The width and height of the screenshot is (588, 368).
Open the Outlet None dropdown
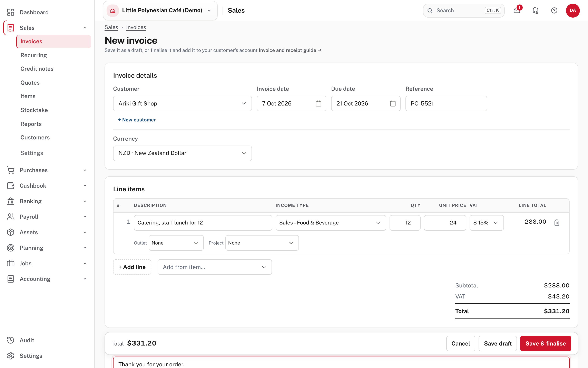click(176, 243)
